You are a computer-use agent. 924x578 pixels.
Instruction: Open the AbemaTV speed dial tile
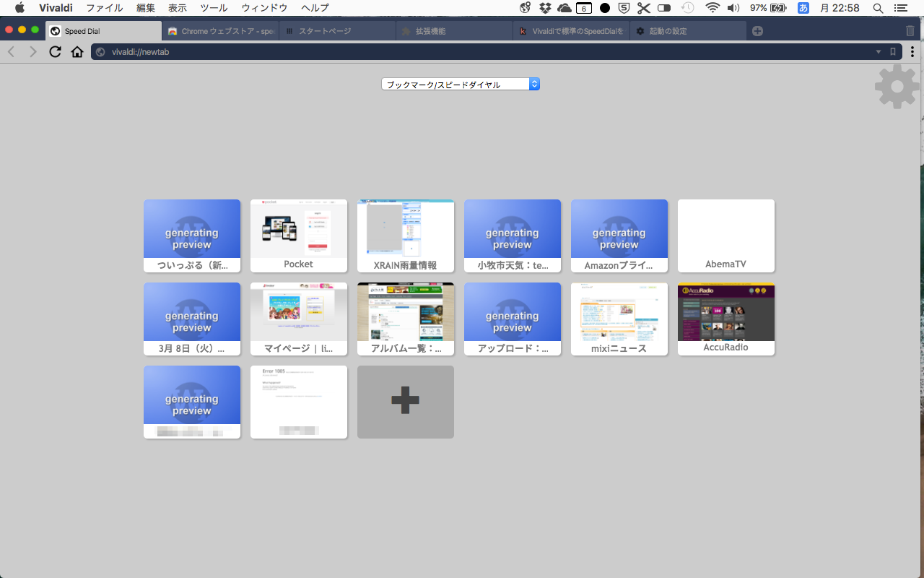point(726,236)
